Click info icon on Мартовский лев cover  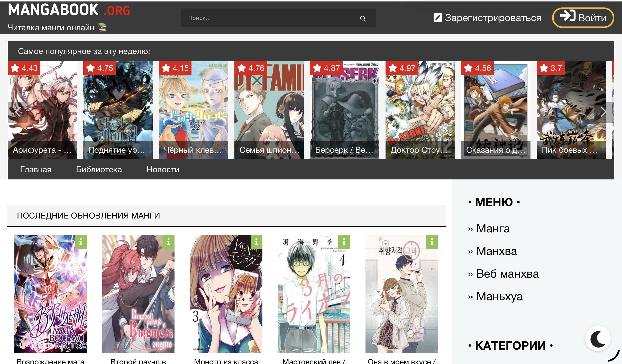(x=344, y=242)
